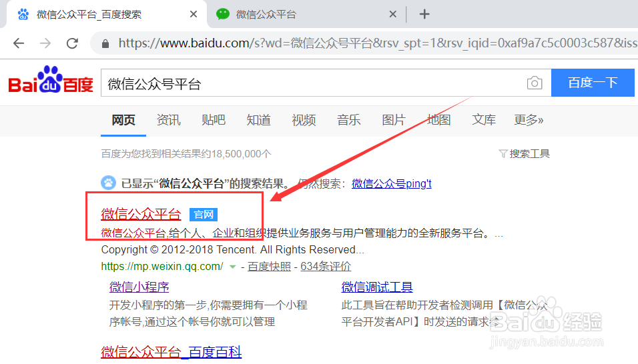Open the 微信公众平台 官网 result title
The image size is (638, 364).
tap(141, 214)
